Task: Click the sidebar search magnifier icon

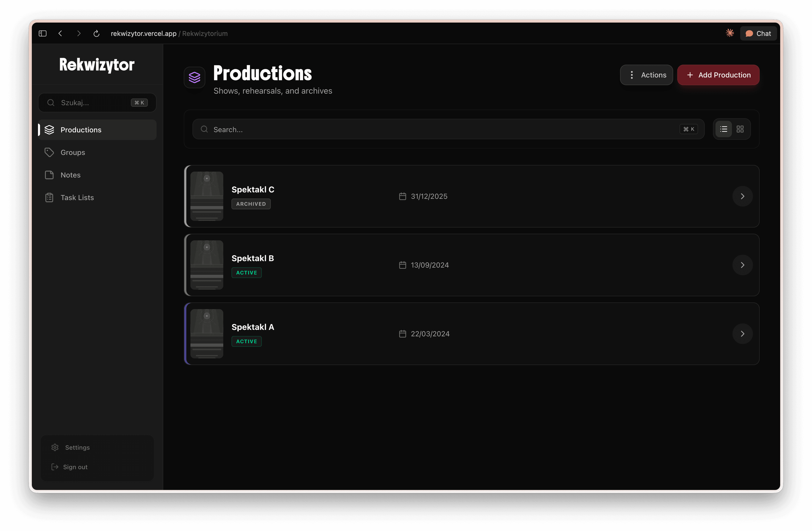Action: point(51,103)
